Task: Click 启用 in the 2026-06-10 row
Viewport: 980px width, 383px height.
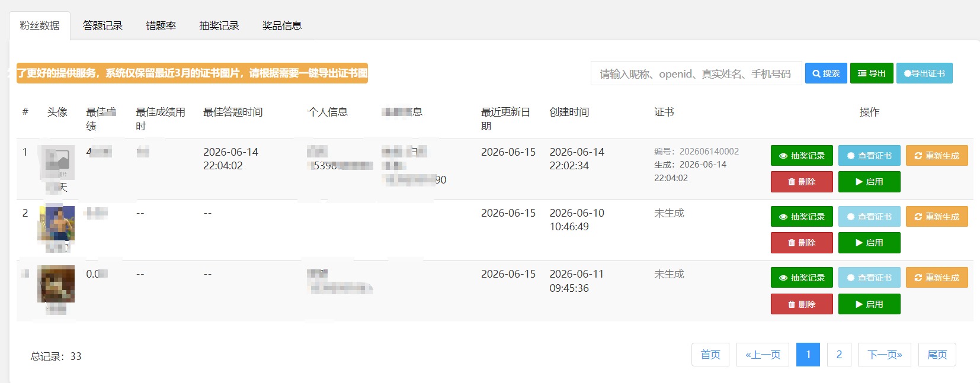Action: click(869, 243)
